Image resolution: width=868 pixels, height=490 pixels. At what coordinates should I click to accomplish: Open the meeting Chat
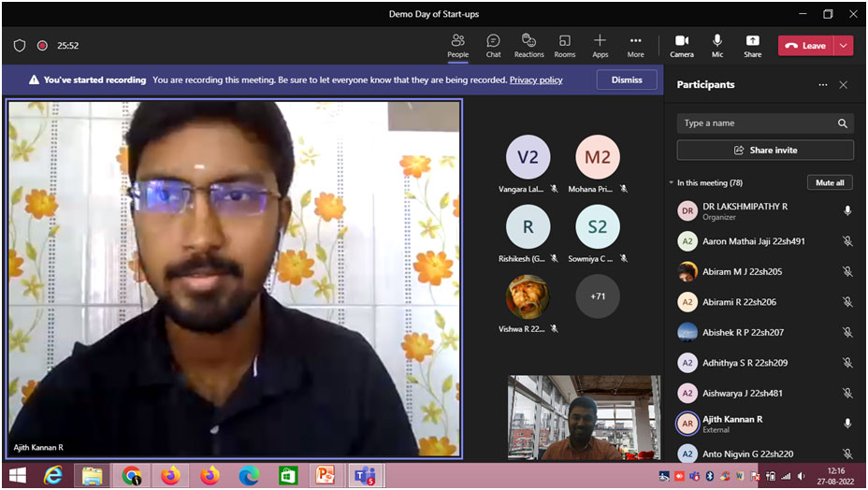click(x=493, y=44)
